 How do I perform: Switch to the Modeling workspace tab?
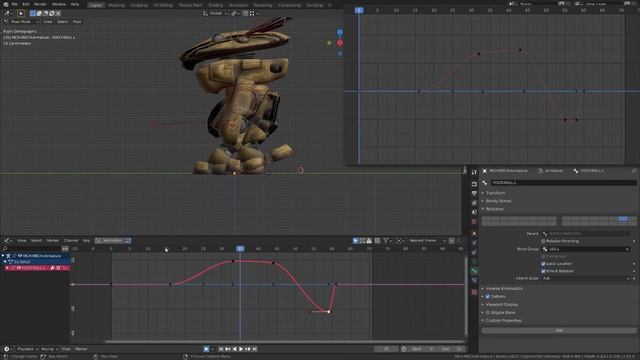point(117,5)
